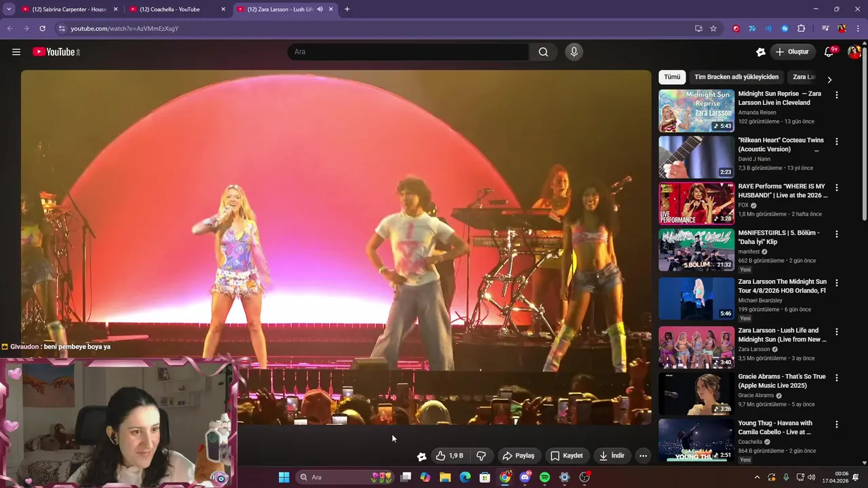Click the browser address bar URL
The height and width of the screenshot is (488, 868).
point(125,28)
